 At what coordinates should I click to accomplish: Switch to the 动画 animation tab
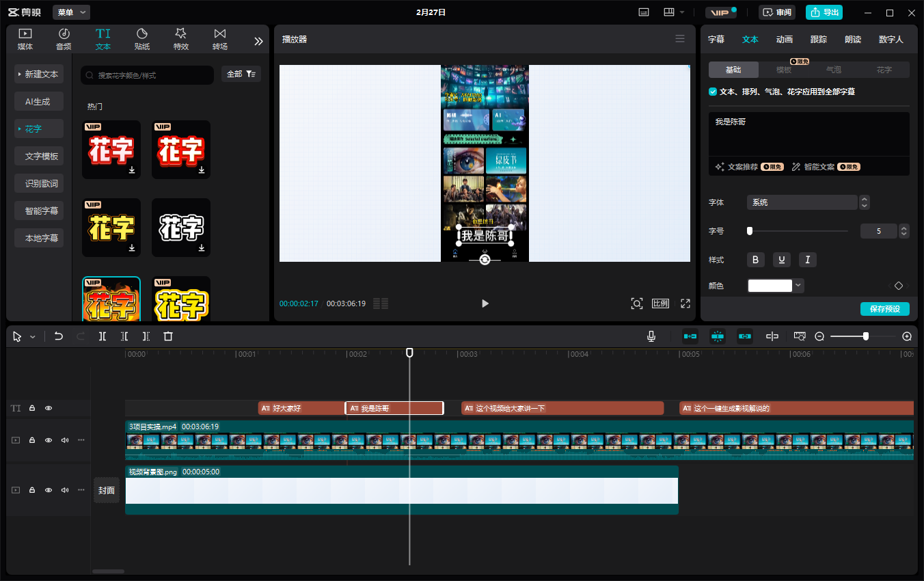tap(785, 40)
